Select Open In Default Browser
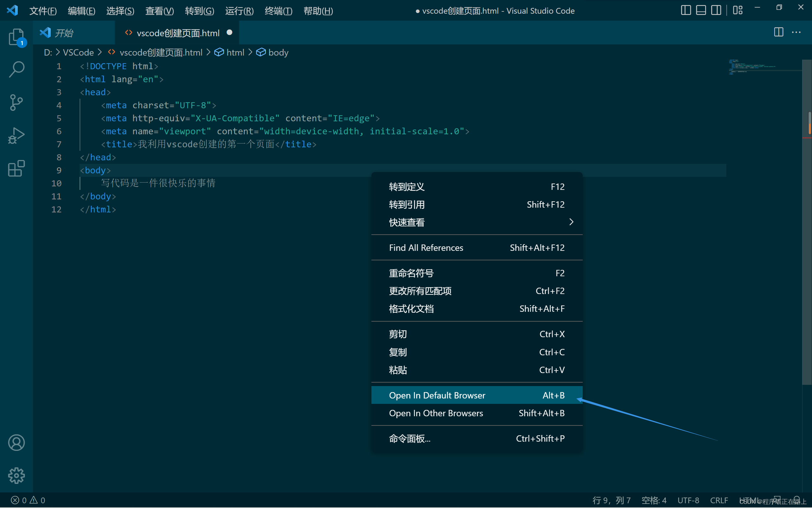This screenshot has height=508, width=812. [x=477, y=395]
